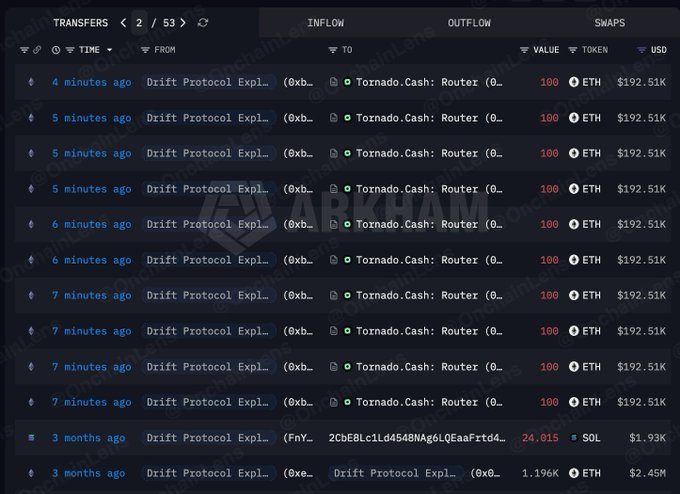Open the 4 minutes ago transaction link
This screenshot has width=680, height=494.
92,82
